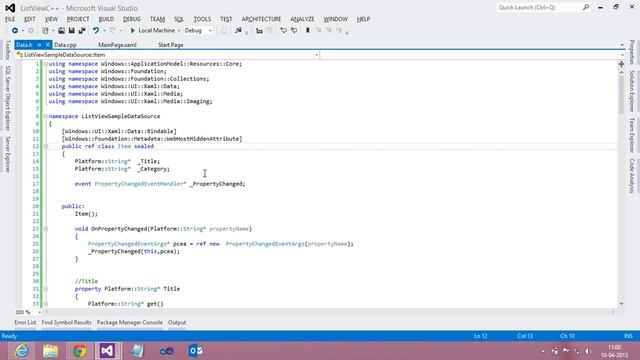Image resolution: width=640 pixels, height=360 pixels.
Task: Click the vertical scrollbar down arrow
Action: pyautogui.click(x=621, y=304)
